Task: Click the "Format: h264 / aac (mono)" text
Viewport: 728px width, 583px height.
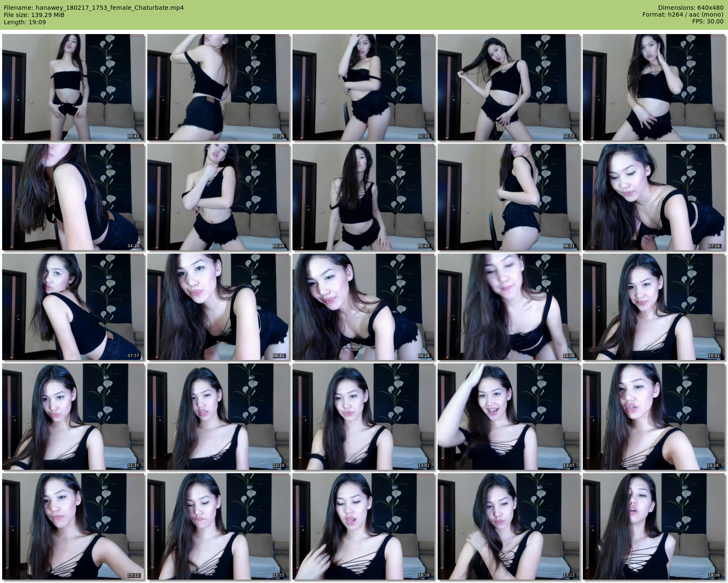Action: coord(683,15)
